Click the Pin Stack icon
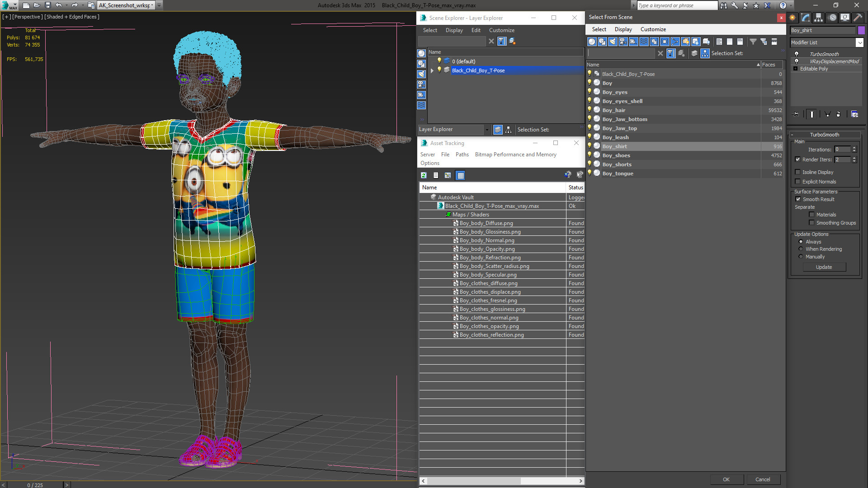Screen dimensions: 868x488 click(796, 114)
